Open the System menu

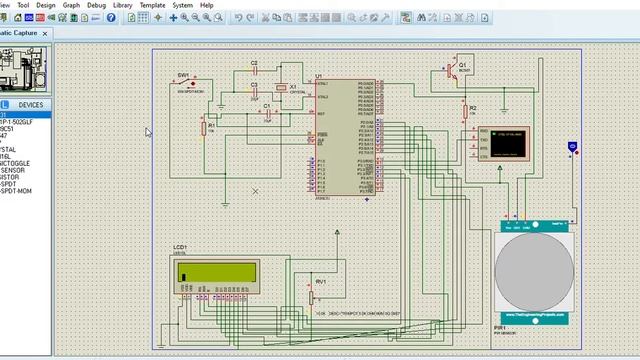coord(182,5)
